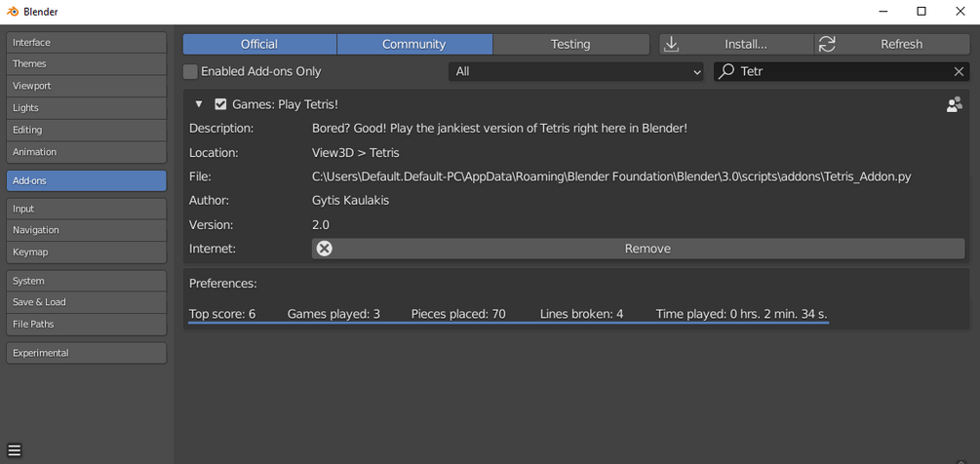This screenshot has width=980, height=464.
Task: Disable the Play Tetris add-on checkbox
Action: tap(220, 104)
